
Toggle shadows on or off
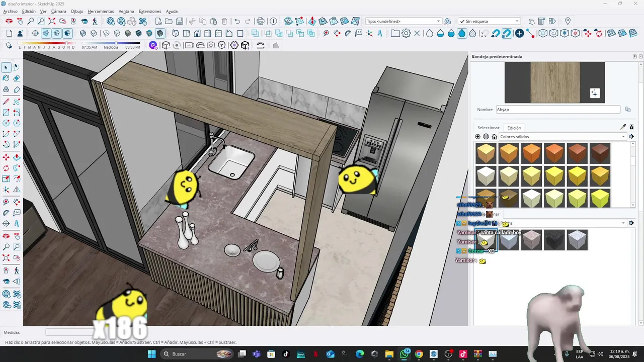click(9, 45)
